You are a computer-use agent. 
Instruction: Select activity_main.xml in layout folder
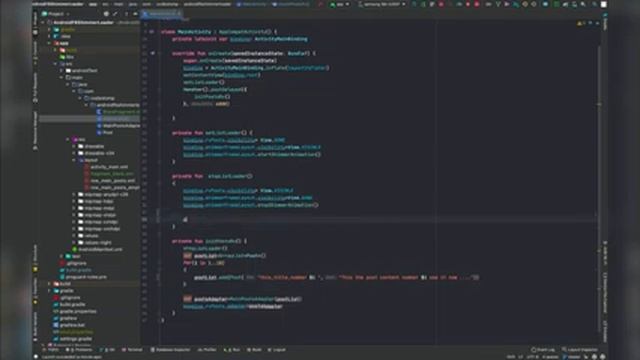click(106, 167)
